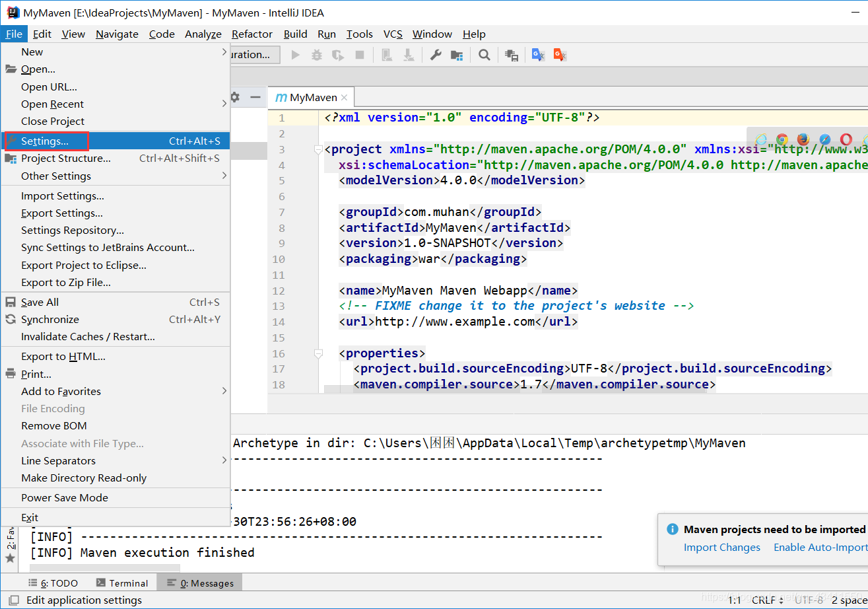
Task: Select Open URL... menu entry
Action: click(x=116, y=87)
